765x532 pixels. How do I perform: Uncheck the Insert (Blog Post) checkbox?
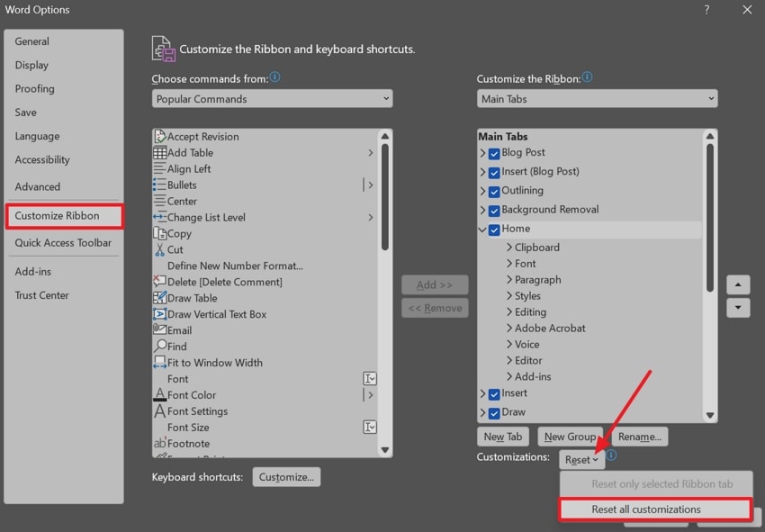tap(494, 173)
